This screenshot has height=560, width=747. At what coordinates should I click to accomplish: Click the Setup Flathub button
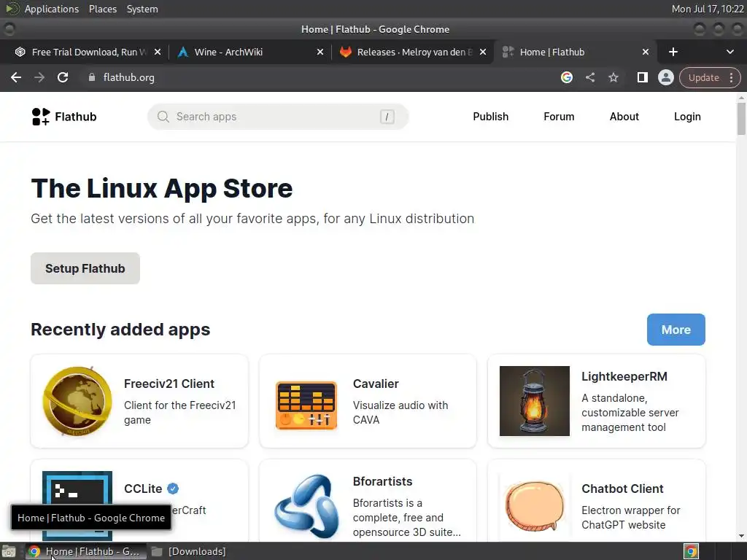[x=85, y=268]
